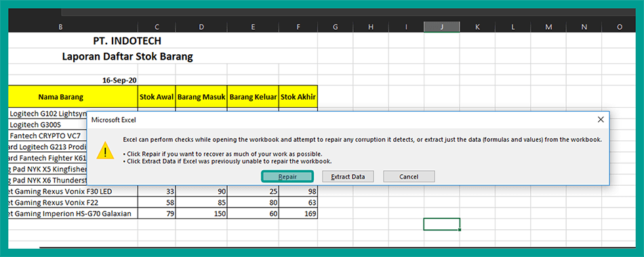This screenshot has width=644, height=257.
Task: Close the Microsoft Excel dialog
Action: pos(601,119)
